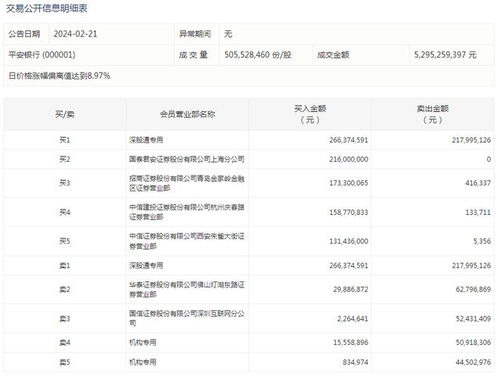Click buy amount 834,974

click(355, 362)
